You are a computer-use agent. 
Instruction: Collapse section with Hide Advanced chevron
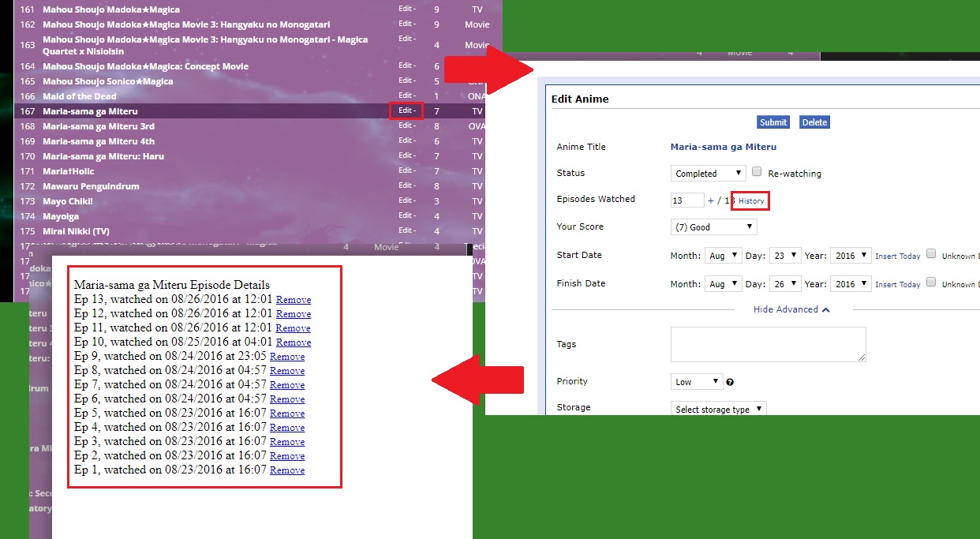pos(791,309)
